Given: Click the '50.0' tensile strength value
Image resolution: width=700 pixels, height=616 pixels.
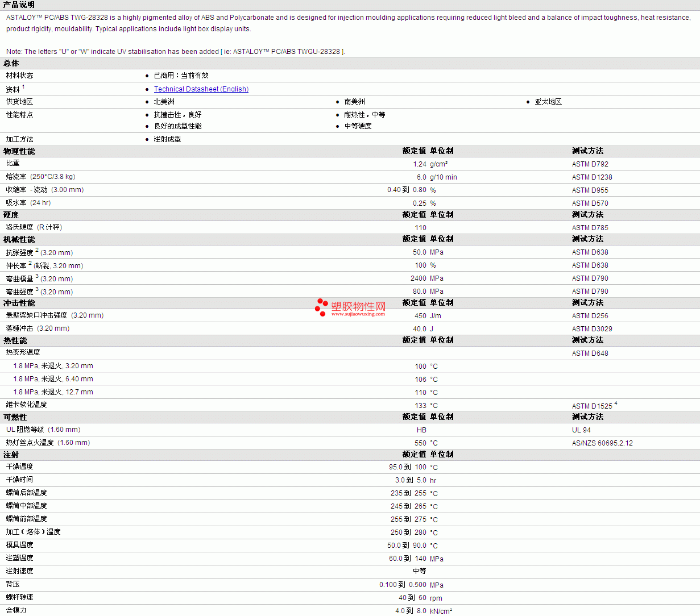Looking at the screenshot, I should point(420,252).
